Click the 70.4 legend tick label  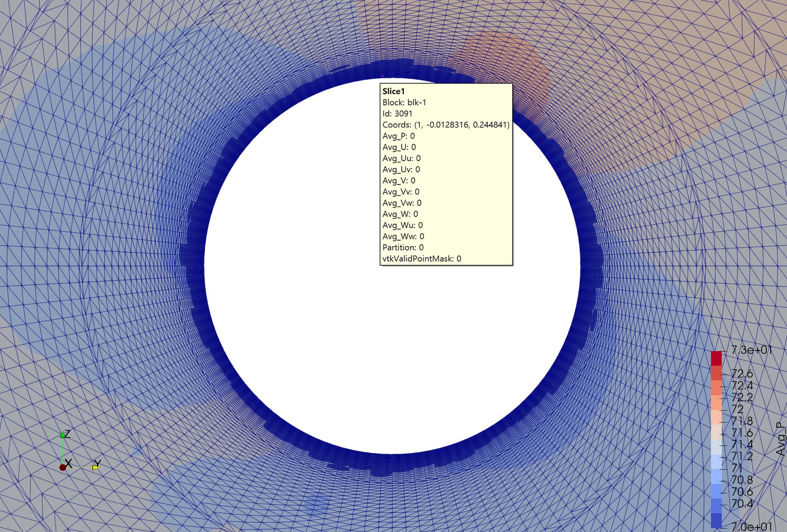point(742,503)
